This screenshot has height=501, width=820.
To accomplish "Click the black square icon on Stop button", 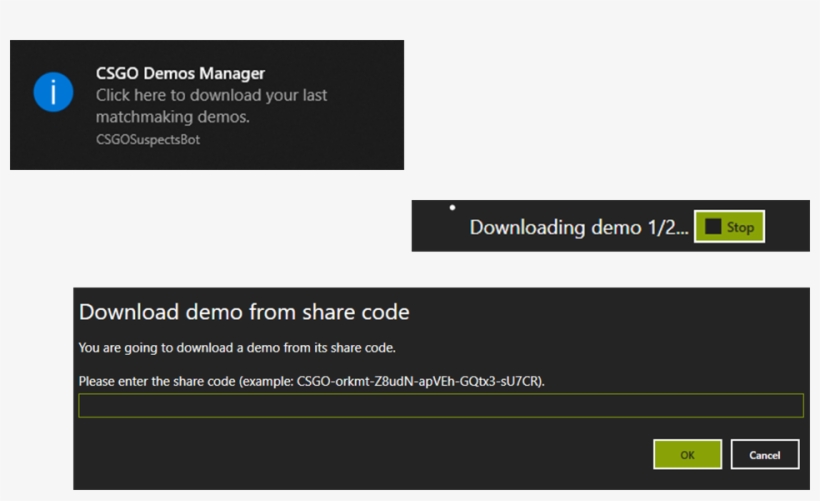I will tap(713, 226).
